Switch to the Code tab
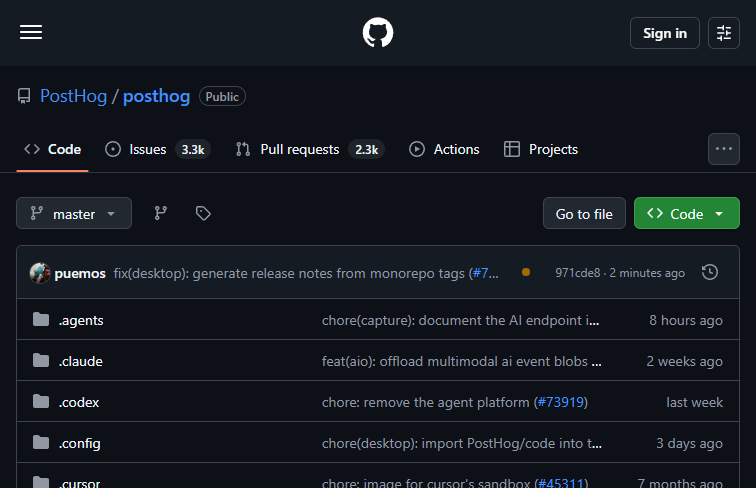This screenshot has height=488, width=756. click(x=53, y=149)
